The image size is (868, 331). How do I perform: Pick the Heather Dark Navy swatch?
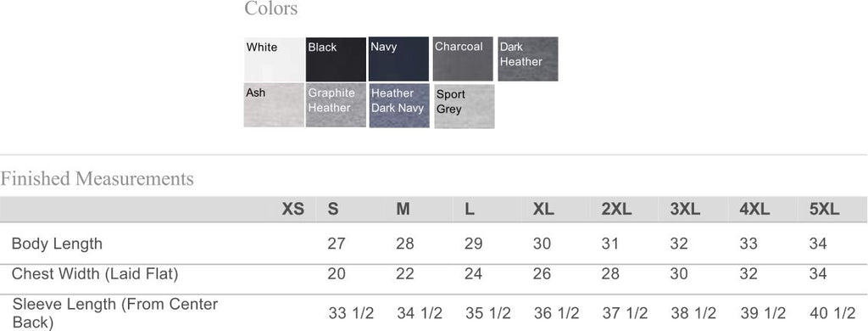(399, 105)
